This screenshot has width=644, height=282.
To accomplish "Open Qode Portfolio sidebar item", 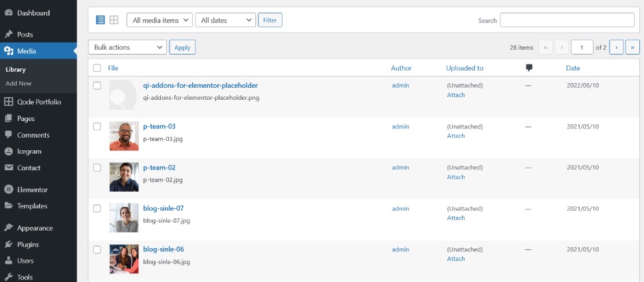I will 39,102.
